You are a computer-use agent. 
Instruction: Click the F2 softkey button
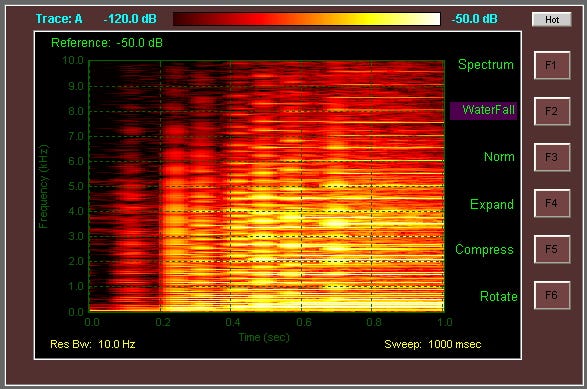point(552,111)
